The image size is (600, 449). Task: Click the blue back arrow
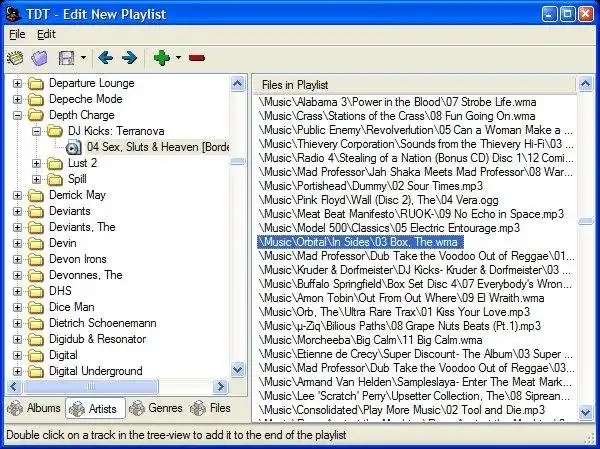[x=105, y=58]
